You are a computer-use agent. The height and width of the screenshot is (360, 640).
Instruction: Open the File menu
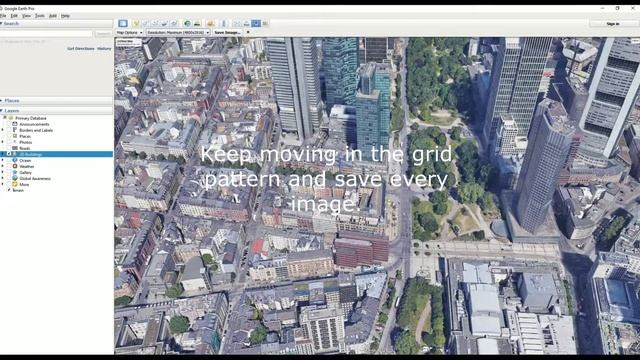coord(3,16)
